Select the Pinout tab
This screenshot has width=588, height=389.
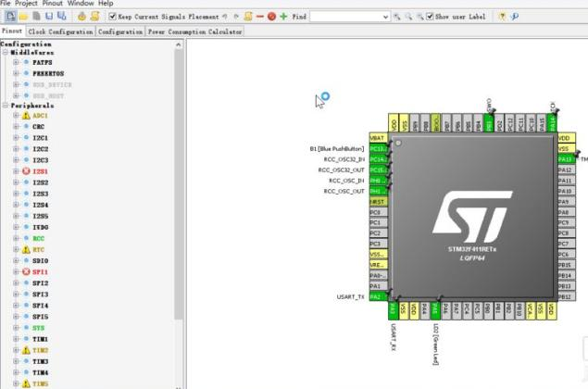pyautogui.click(x=12, y=31)
